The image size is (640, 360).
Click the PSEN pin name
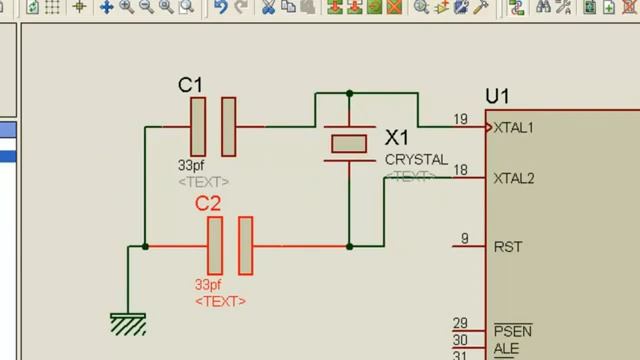pyautogui.click(x=513, y=331)
